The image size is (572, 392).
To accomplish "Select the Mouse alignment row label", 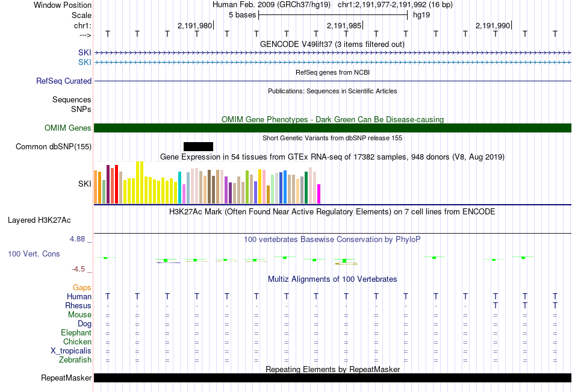I will [79, 314].
